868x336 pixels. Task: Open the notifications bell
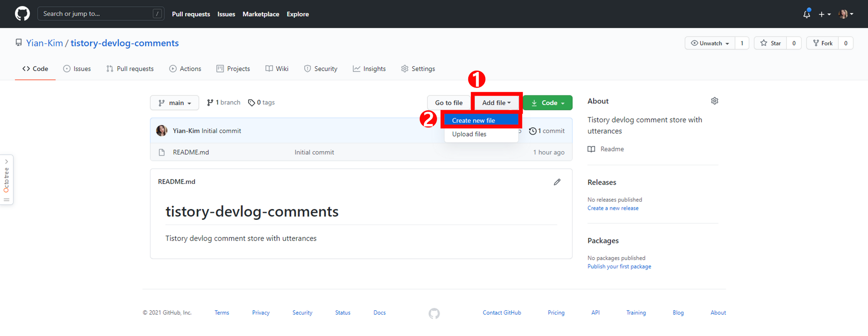click(806, 14)
